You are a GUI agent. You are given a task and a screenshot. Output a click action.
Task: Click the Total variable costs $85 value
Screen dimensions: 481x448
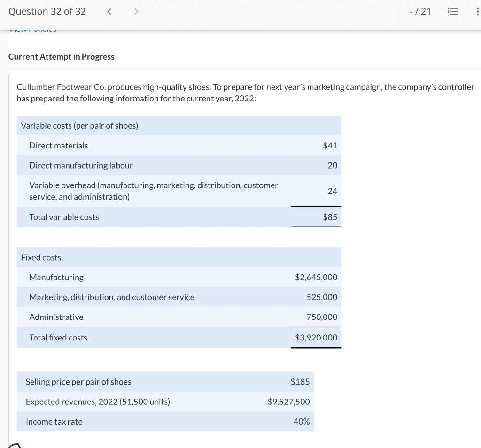[x=330, y=217]
